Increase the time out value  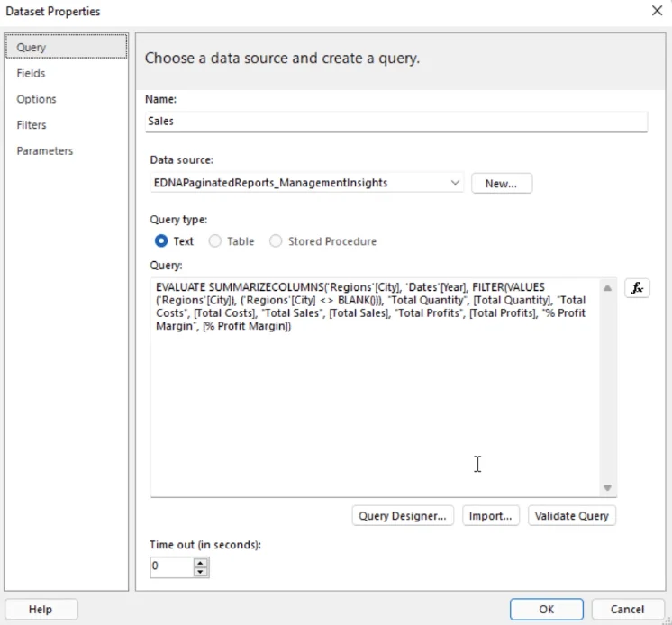200,563
